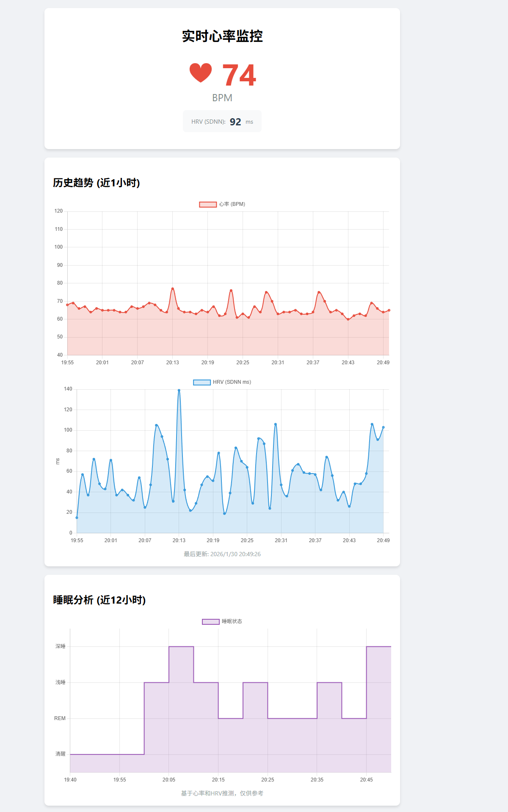The height and width of the screenshot is (812, 508).
Task: Click the 基于心率和HRV推测 disclaimer note
Action: pyautogui.click(x=222, y=793)
